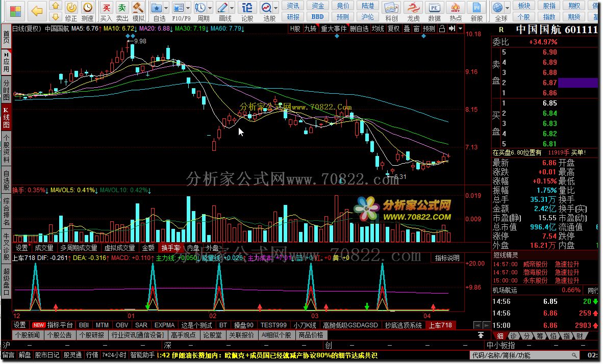This screenshot has height=364, width=603.
Task: Click the 板块 button
Action: point(524,6)
